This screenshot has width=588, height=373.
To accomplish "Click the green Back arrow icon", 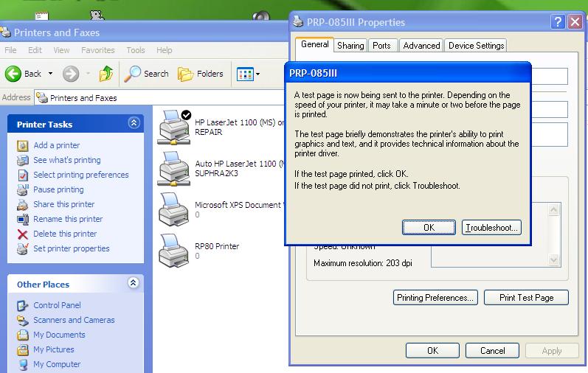I will (13, 74).
